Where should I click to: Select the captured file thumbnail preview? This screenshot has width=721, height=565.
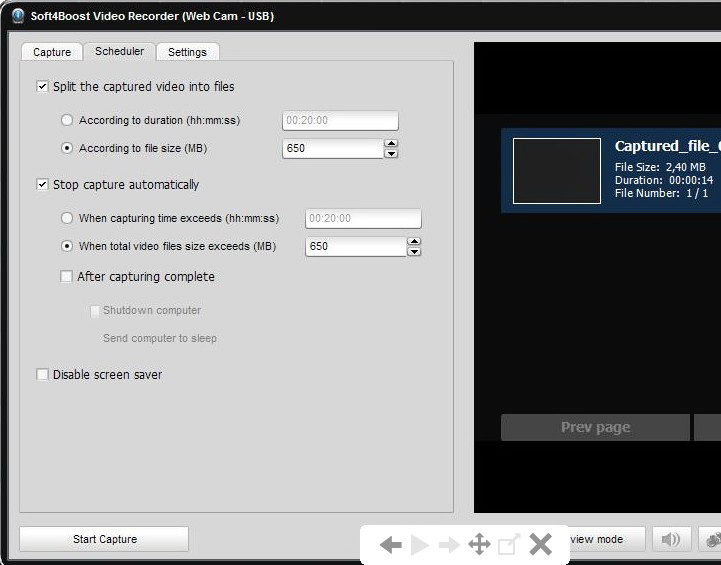click(x=557, y=171)
